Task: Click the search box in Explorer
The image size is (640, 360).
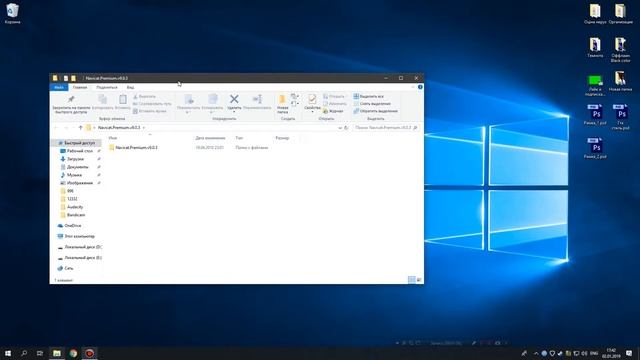Action: [386, 128]
